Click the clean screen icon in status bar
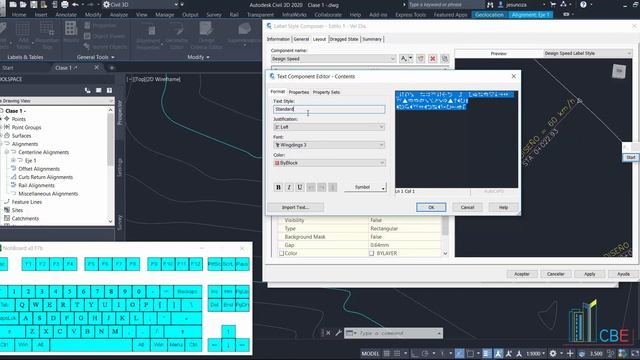 pyautogui.click(x=635, y=353)
